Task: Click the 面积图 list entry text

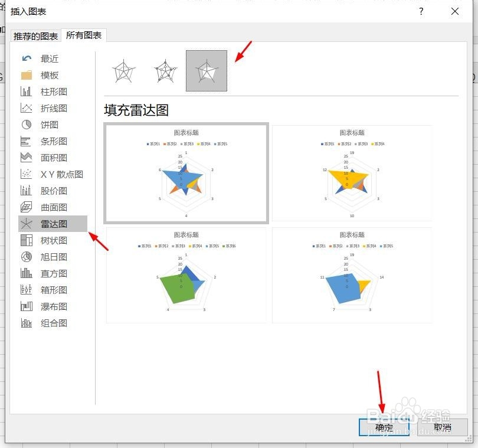Action: tap(54, 158)
